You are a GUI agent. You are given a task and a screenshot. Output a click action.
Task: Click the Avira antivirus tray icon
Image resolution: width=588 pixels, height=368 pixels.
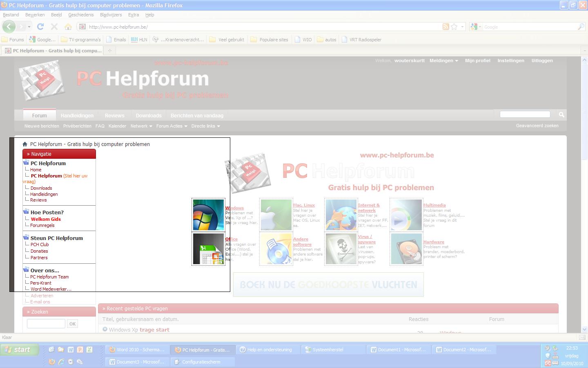(548, 363)
